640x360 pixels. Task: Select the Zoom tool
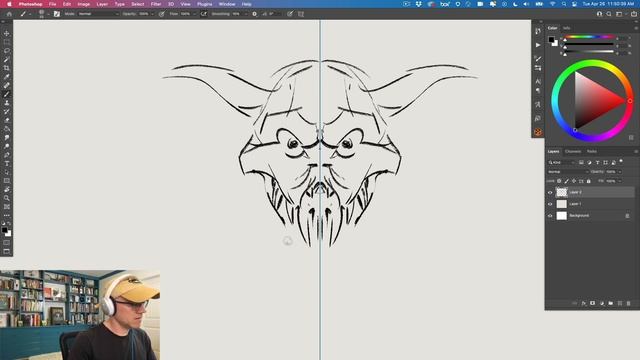tap(7, 198)
